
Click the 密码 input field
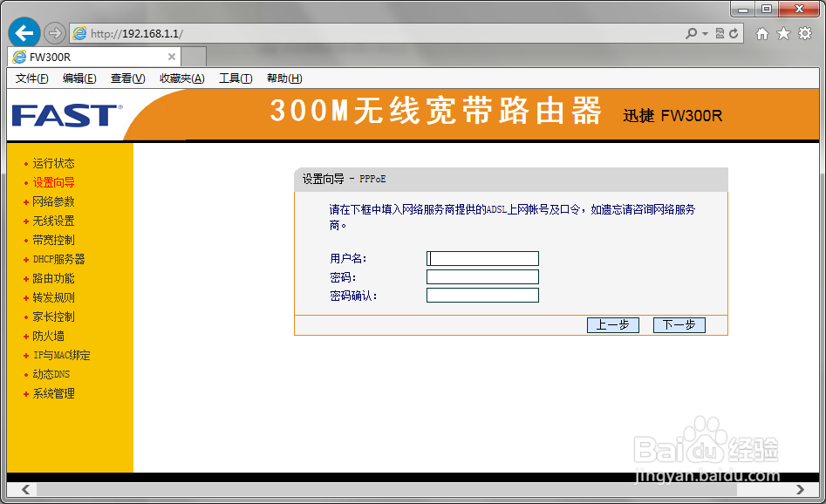point(482,277)
